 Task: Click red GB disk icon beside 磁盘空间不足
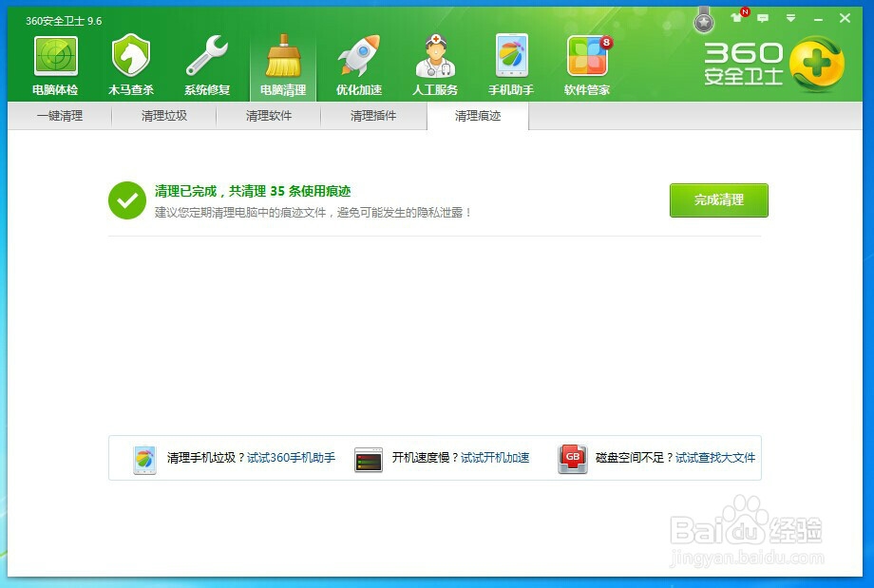click(x=573, y=459)
